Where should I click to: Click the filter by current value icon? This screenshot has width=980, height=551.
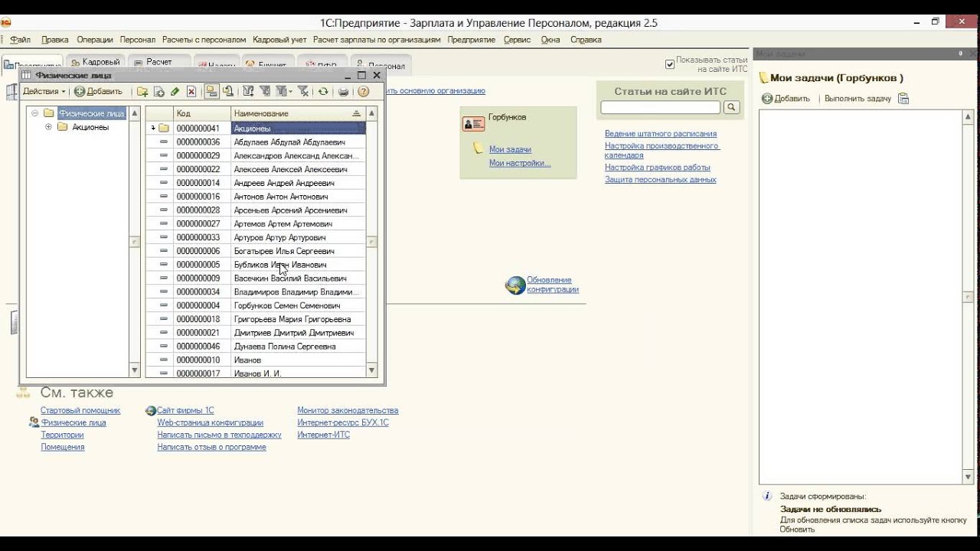(265, 92)
